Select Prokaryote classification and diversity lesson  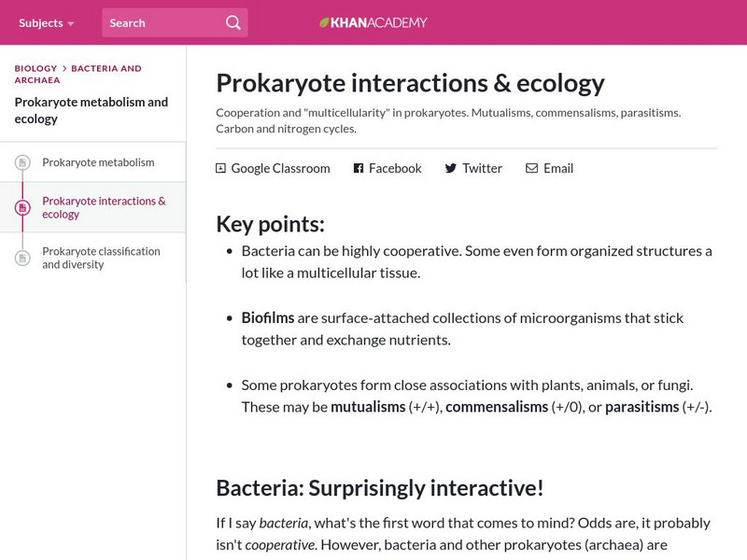pos(101,258)
